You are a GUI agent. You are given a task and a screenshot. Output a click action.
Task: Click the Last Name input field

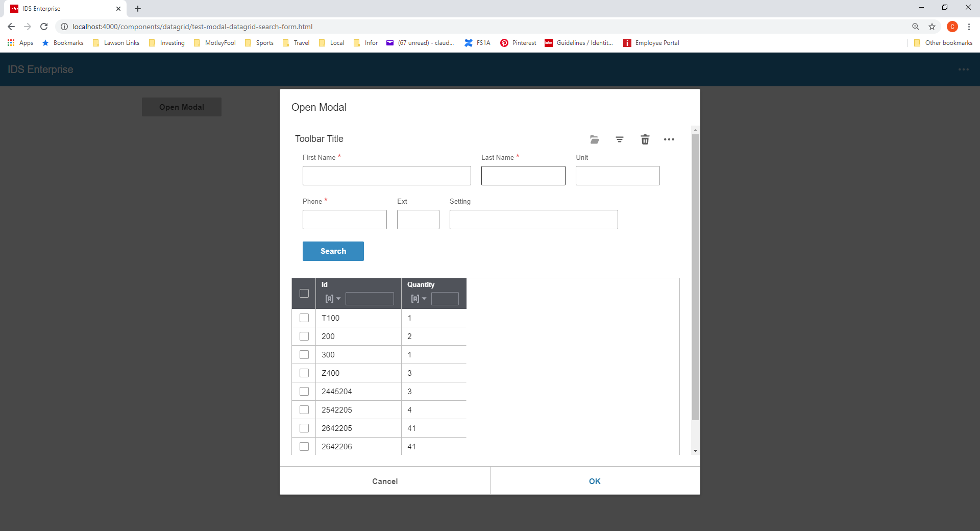[x=523, y=176]
